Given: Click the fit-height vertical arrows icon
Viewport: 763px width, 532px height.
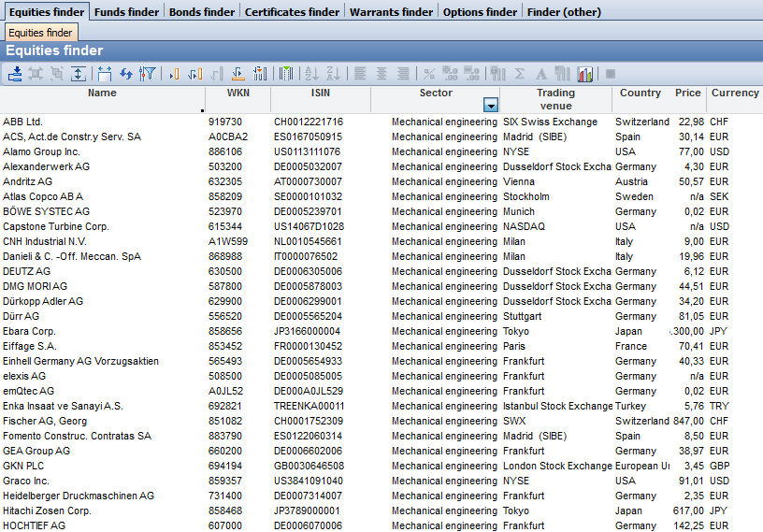Looking at the screenshot, I should [x=79, y=74].
